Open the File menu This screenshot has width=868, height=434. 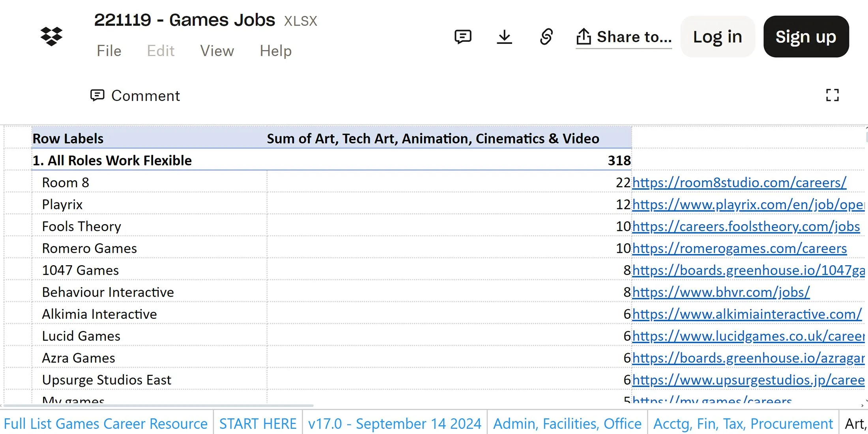[x=109, y=51]
